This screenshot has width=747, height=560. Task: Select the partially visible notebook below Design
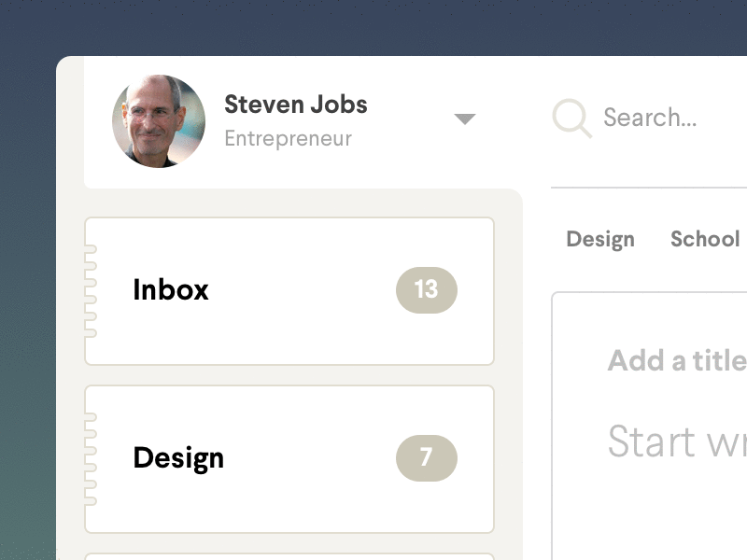tap(289, 557)
